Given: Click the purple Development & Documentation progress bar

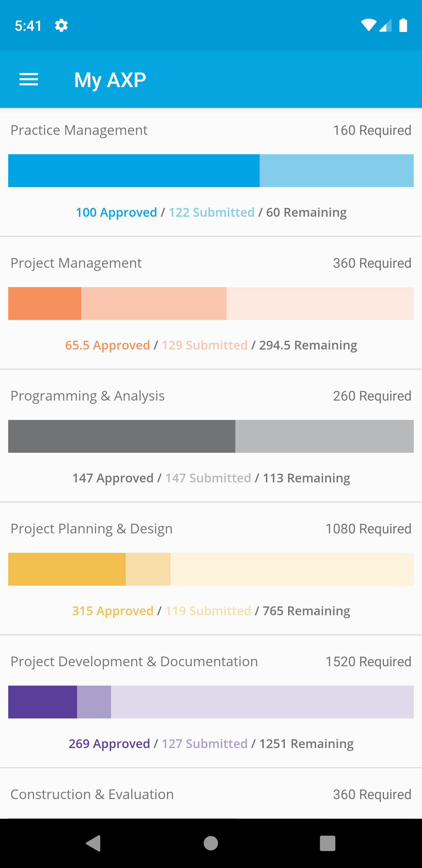Looking at the screenshot, I should [211, 702].
